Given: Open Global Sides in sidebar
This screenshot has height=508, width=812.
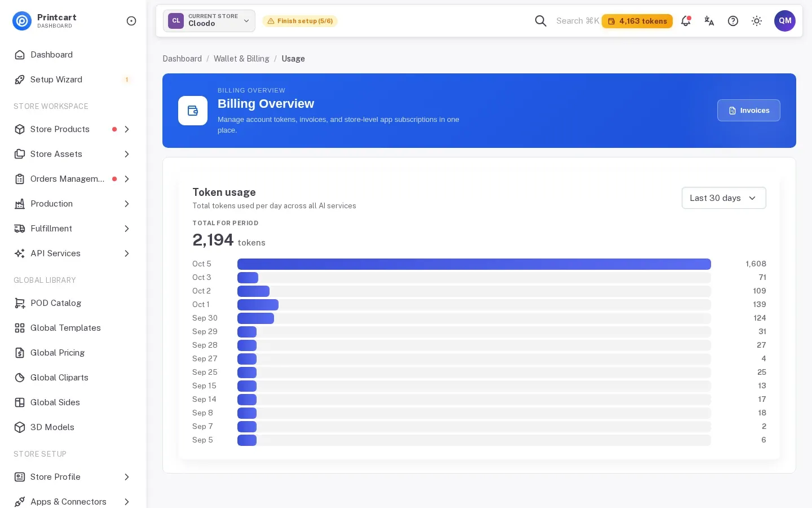Looking at the screenshot, I should [73, 402].
